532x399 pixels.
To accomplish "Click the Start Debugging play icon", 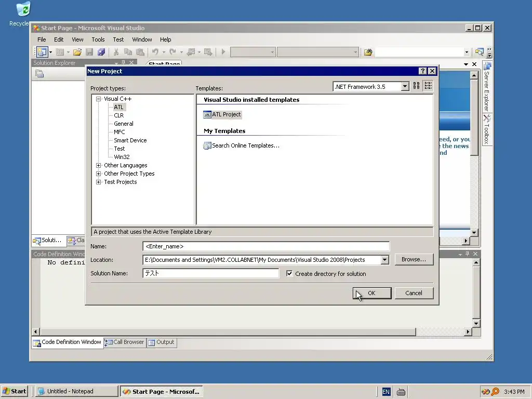I will (223, 52).
